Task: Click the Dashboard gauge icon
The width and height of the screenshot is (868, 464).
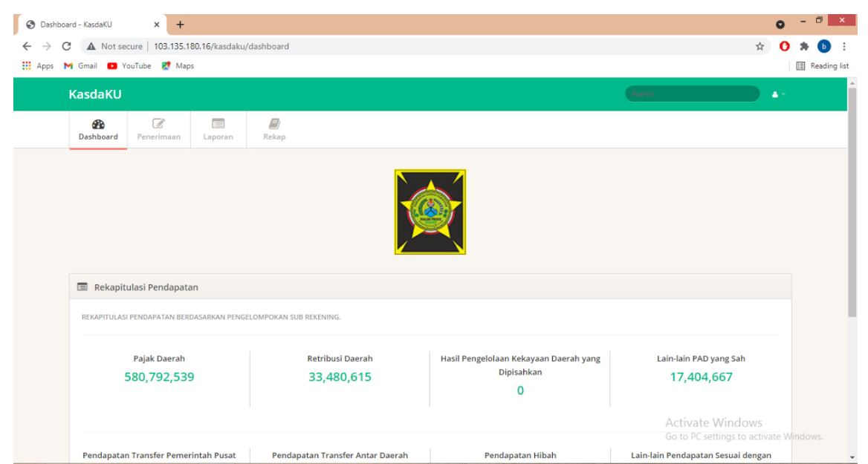Action: tap(98, 124)
